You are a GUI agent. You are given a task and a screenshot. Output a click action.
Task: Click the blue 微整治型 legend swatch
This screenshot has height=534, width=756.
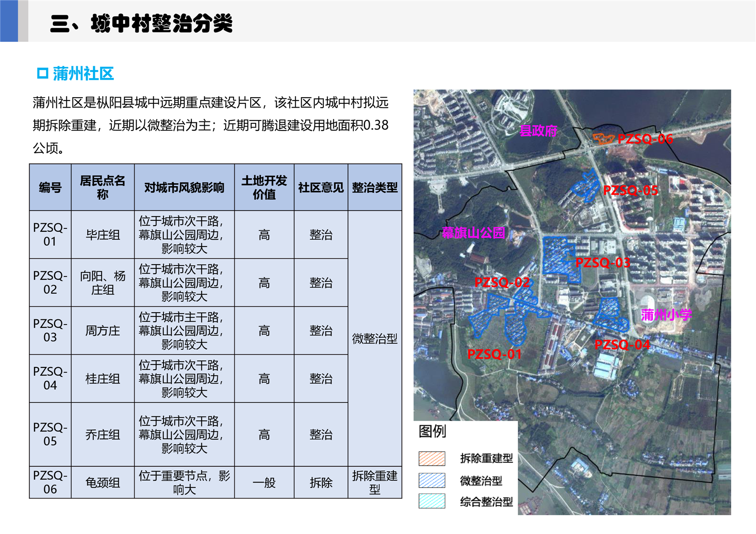click(x=432, y=480)
